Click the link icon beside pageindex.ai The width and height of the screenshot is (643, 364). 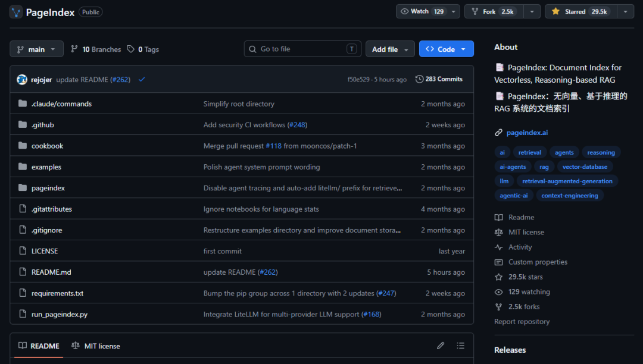(x=499, y=133)
